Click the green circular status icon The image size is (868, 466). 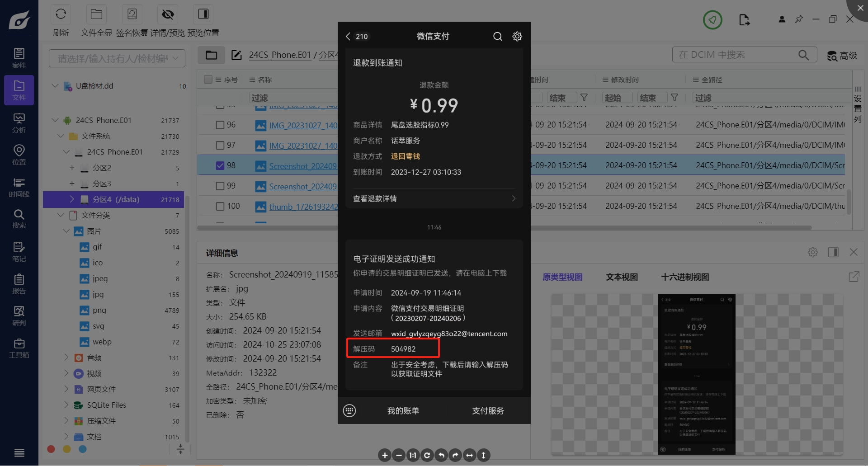[x=712, y=19]
